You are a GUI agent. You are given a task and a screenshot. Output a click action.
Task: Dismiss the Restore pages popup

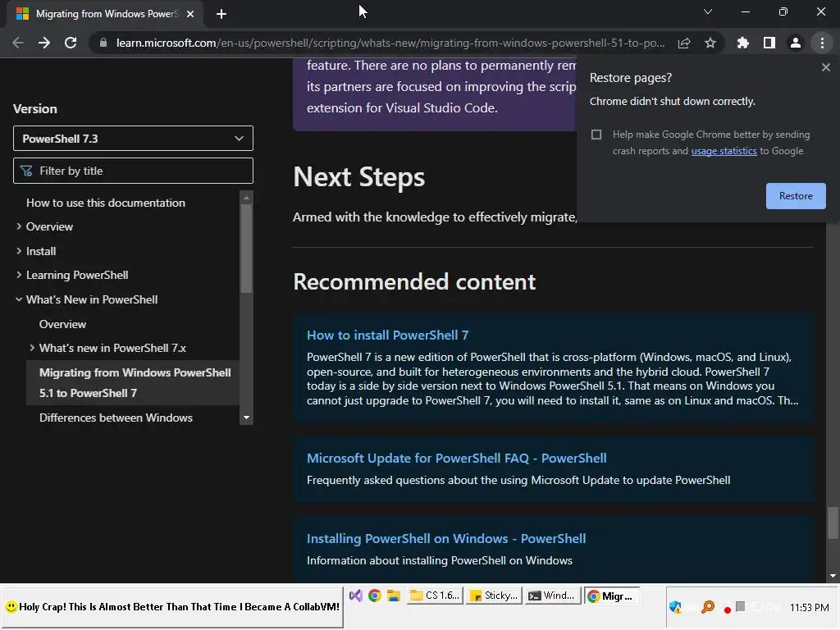click(825, 67)
